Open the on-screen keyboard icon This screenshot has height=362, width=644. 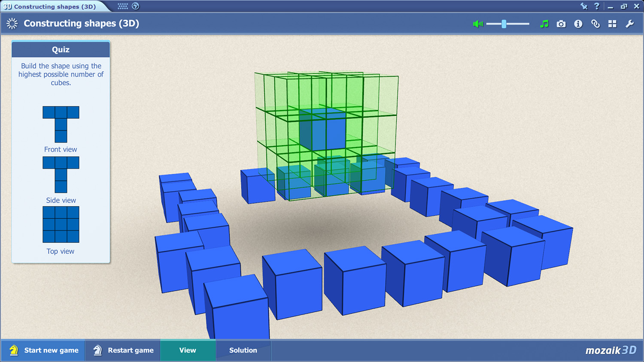click(x=123, y=6)
